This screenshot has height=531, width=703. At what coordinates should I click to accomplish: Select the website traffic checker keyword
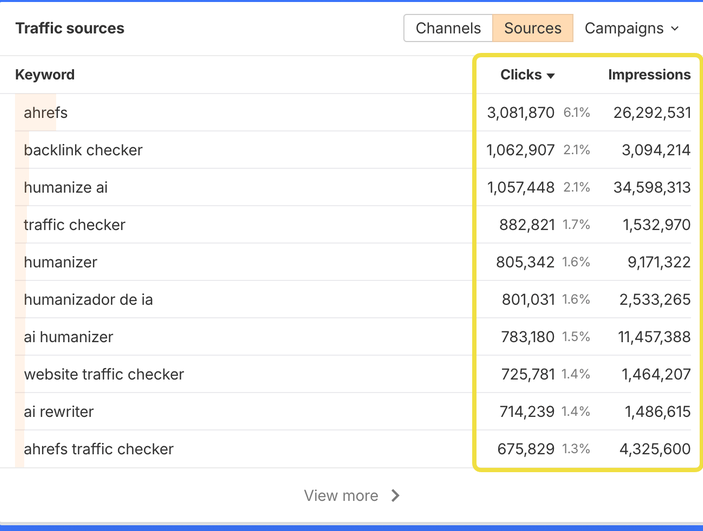[x=104, y=374]
